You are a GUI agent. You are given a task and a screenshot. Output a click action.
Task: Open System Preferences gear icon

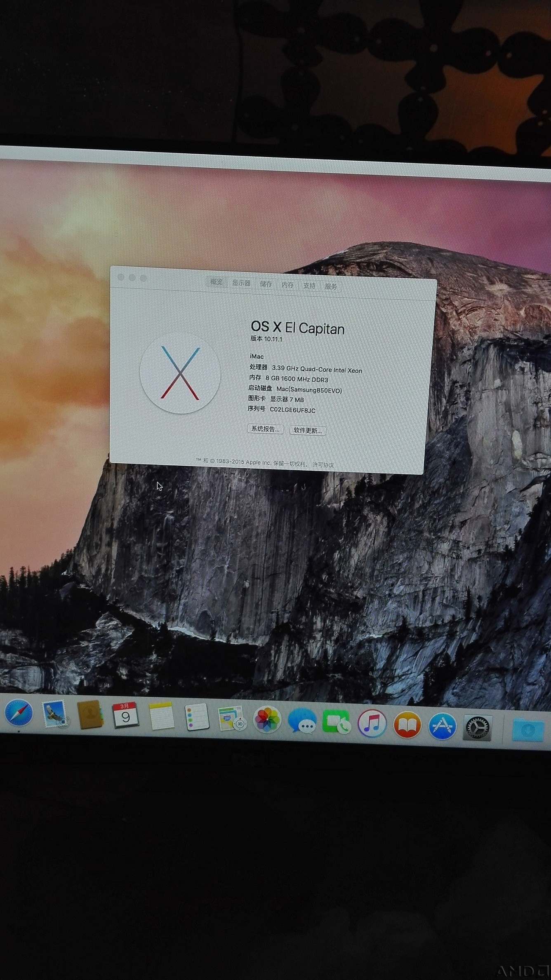coord(478,728)
